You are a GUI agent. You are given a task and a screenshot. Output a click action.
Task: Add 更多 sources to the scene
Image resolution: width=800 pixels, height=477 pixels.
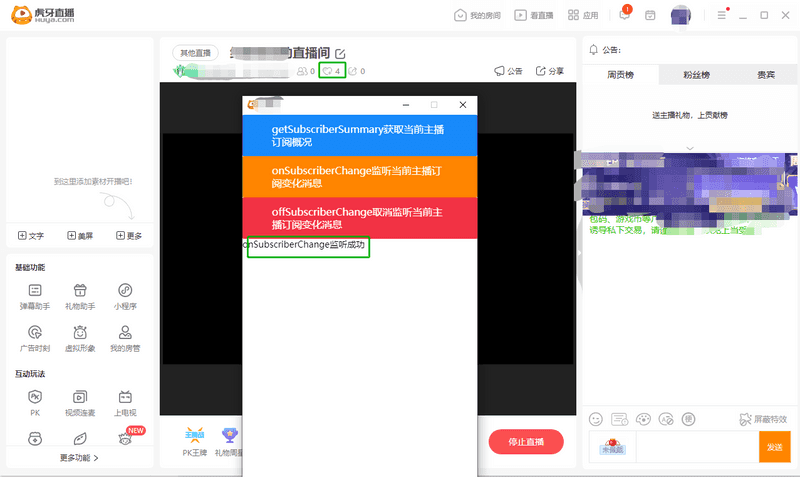129,236
